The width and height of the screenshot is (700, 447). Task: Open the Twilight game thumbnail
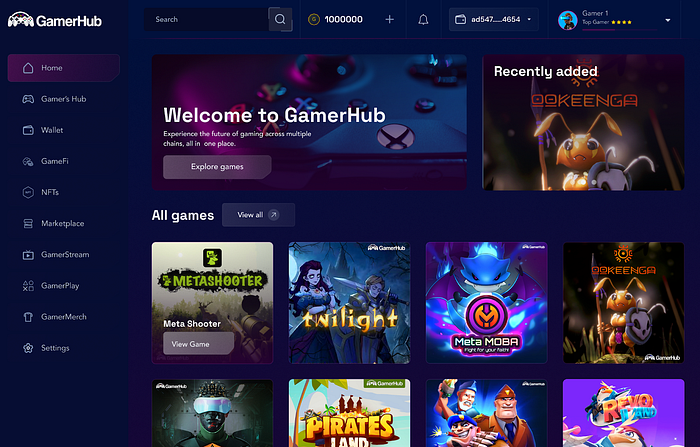click(349, 303)
